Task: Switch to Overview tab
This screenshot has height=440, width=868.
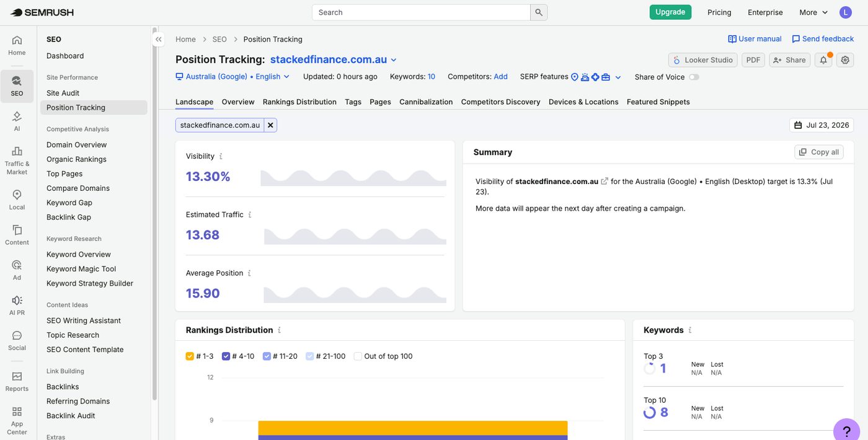Action: 238,102
